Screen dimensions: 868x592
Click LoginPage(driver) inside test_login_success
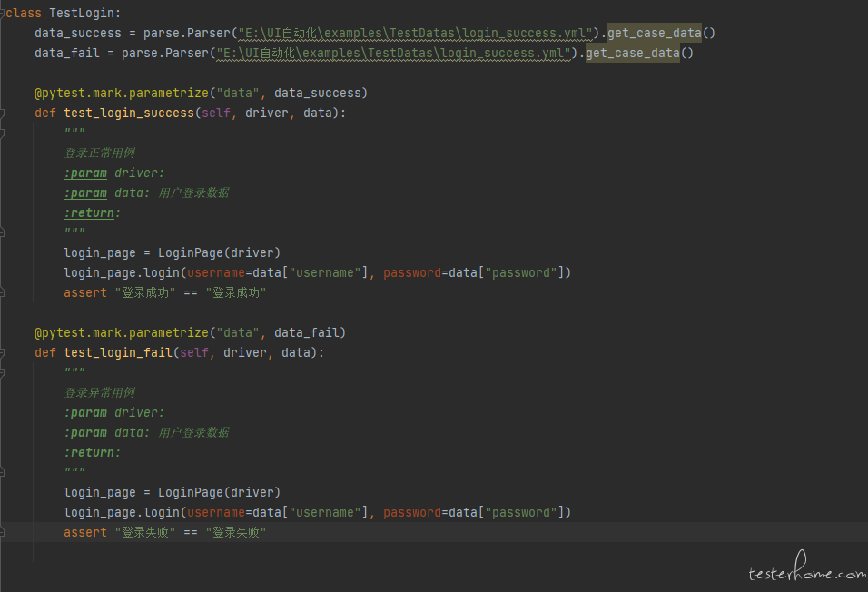point(219,253)
